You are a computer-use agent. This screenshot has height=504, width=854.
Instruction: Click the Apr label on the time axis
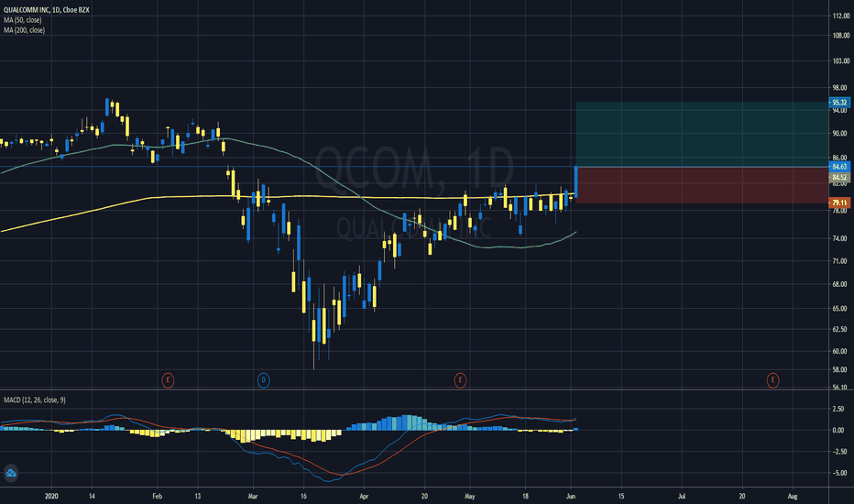pos(364,497)
